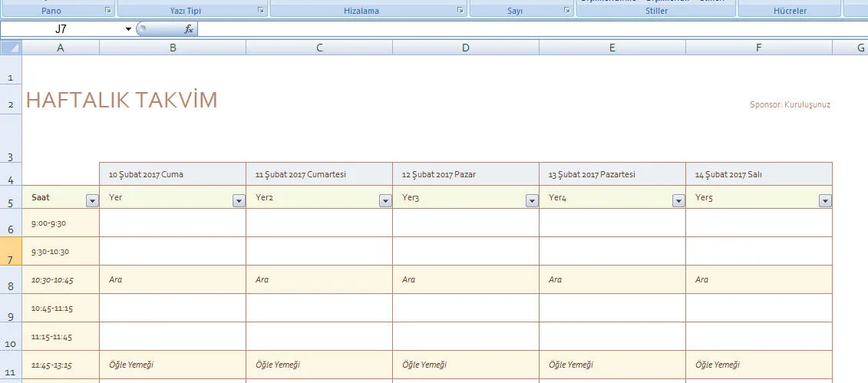Open the Yer4 filter dropdown
This screenshot has height=383, width=868.
click(678, 201)
